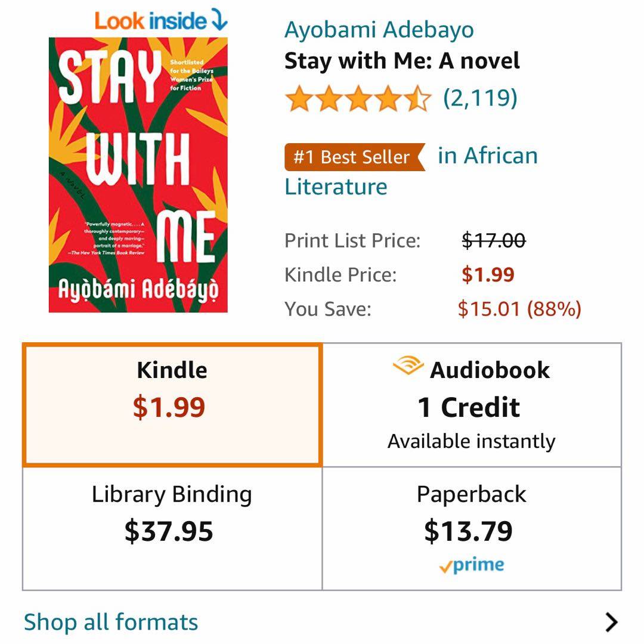Click the star rating icons
The height and width of the screenshot is (644, 644).
358,99
